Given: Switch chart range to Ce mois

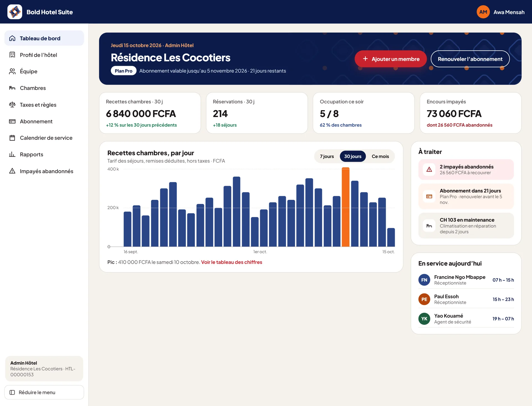Looking at the screenshot, I should (380, 156).
